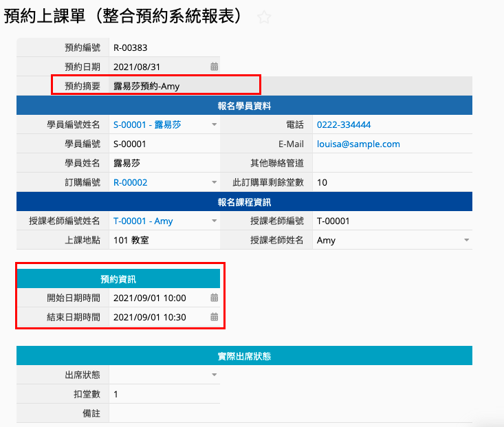Expand the 學員編號姓名 dropdown arrow
Image resolution: width=504 pixels, height=427 pixels.
214,124
